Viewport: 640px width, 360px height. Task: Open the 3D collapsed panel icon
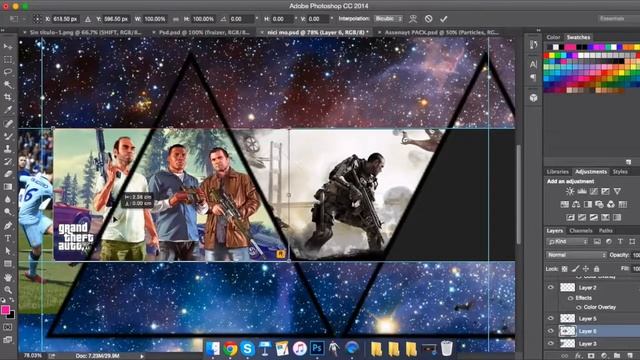[533, 98]
